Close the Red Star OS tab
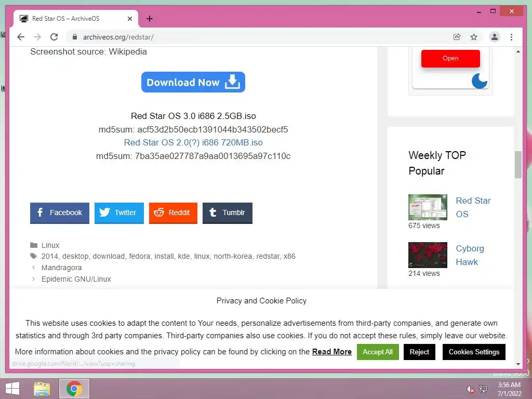532x399 pixels. point(129,19)
